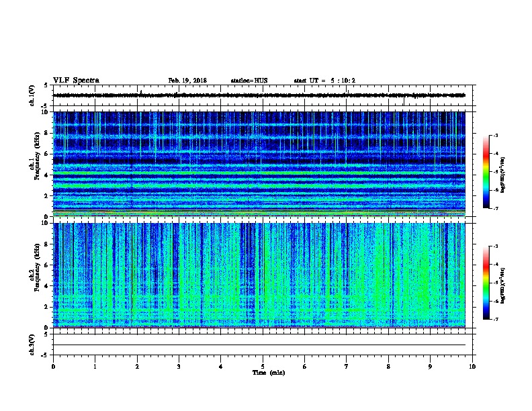The width and height of the screenshot is (532, 411).
Task: Click the ch.1 spectrogram color scale bar
Action: (x=486, y=172)
